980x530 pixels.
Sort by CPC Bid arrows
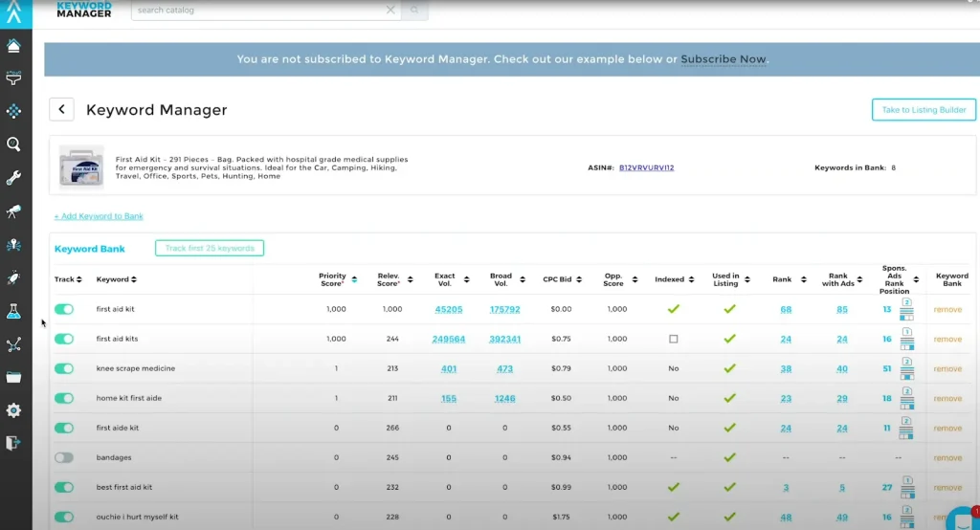579,279
